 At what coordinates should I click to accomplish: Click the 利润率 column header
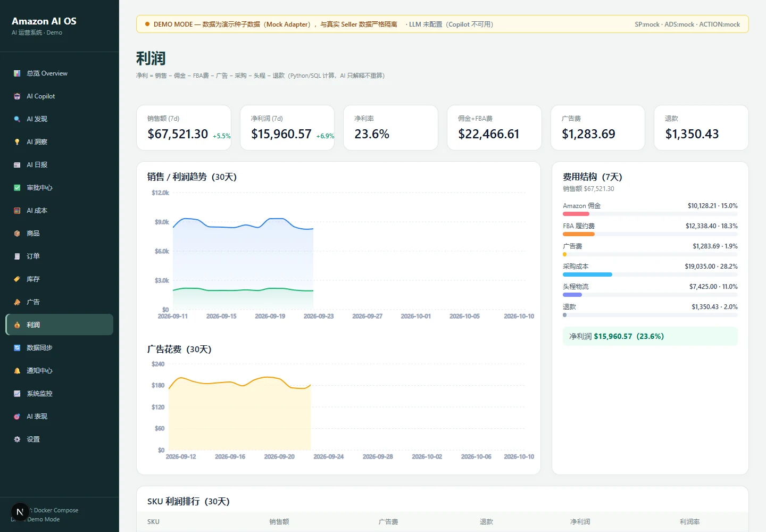[x=690, y=522]
